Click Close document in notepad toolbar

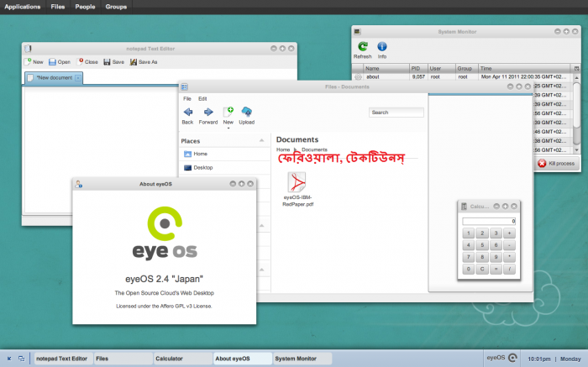pyautogui.click(x=87, y=62)
